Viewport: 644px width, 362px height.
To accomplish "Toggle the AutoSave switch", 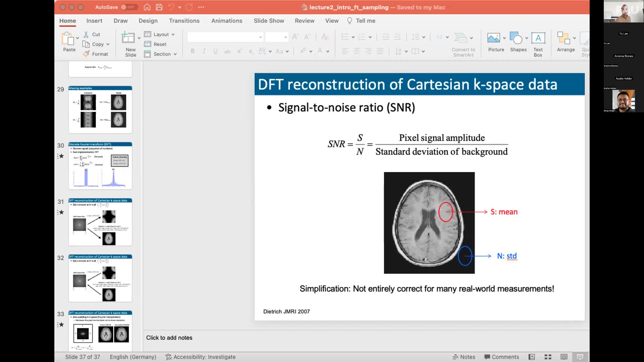I will click(128, 7).
